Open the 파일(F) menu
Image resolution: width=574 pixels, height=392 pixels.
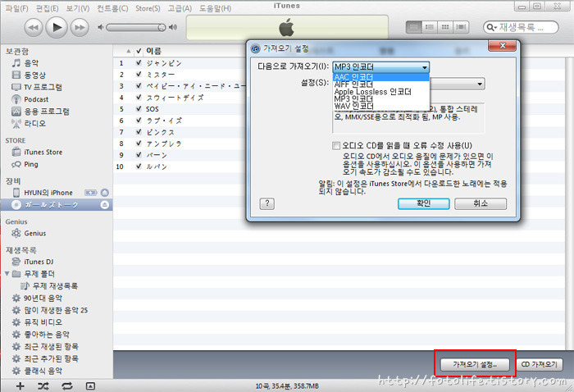[x=17, y=8]
